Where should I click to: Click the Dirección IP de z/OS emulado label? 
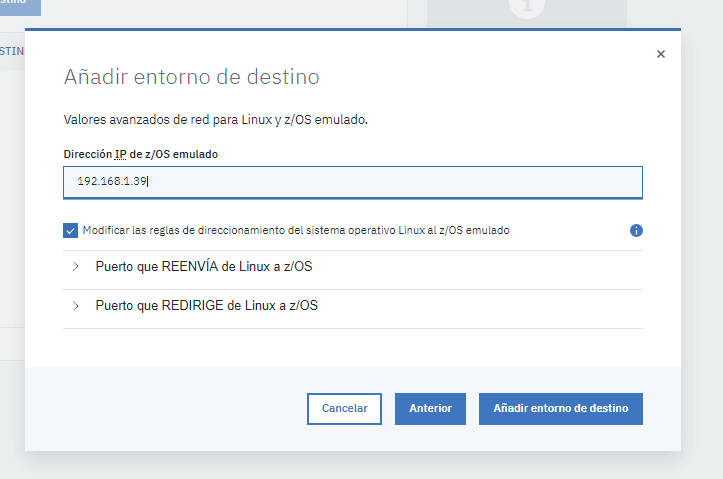pos(140,154)
